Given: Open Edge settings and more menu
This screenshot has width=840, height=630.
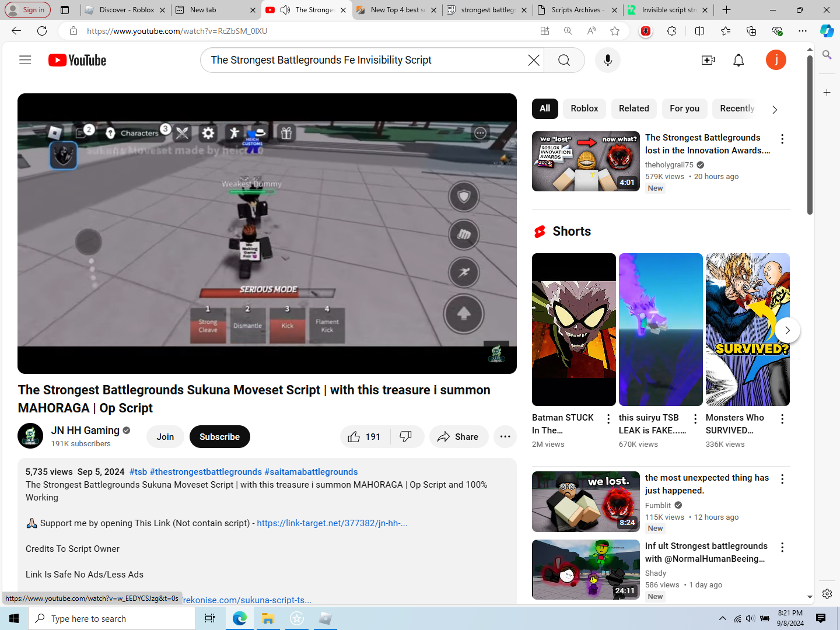Looking at the screenshot, I should pyautogui.click(x=803, y=31).
